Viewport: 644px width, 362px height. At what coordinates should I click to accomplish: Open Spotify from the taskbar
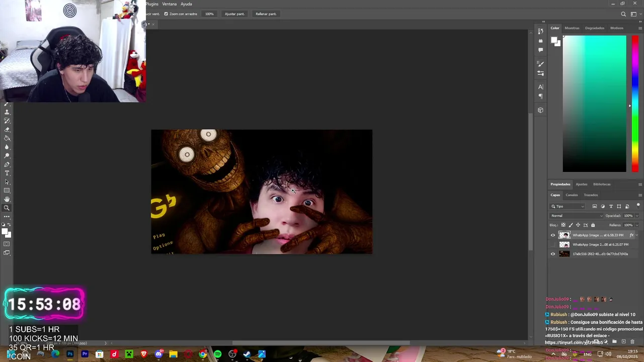[x=217, y=354]
